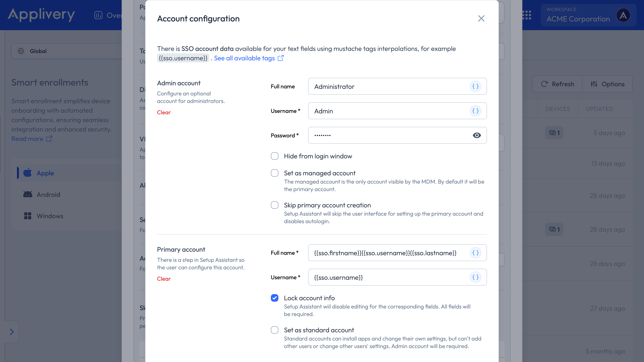Viewport: 644px width, 362px height.
Task: Open the Read more link about smart enrollments
Action: 28,139
